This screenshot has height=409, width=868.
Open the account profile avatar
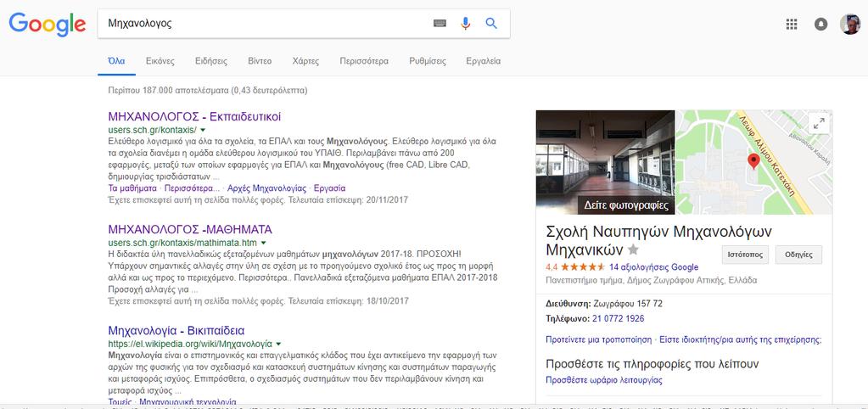point(849,24)
